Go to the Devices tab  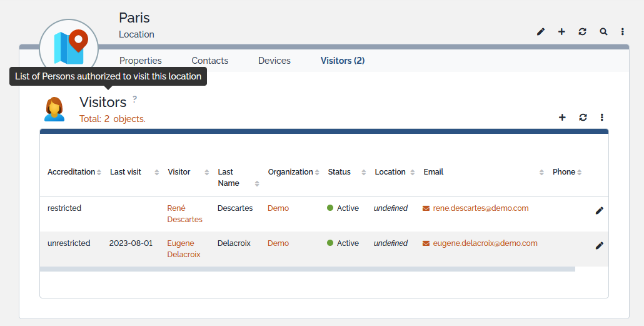click(x=274, y=61)
